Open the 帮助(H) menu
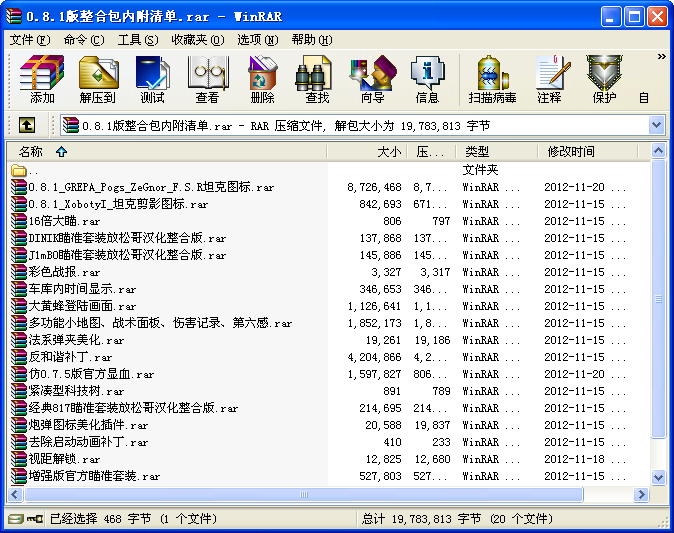This screenshot has height=533, width=674. (x=312, y=40)
